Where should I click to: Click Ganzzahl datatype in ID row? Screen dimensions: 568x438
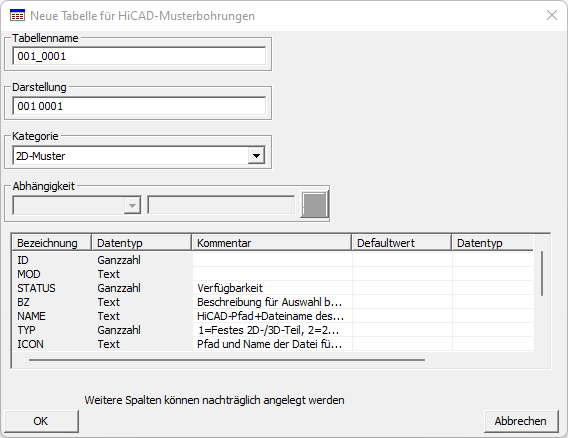tap(119, 260)
